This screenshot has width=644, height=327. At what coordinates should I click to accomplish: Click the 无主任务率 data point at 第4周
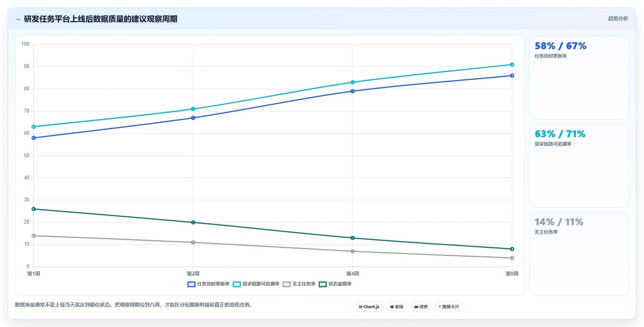tap(353, 251)
